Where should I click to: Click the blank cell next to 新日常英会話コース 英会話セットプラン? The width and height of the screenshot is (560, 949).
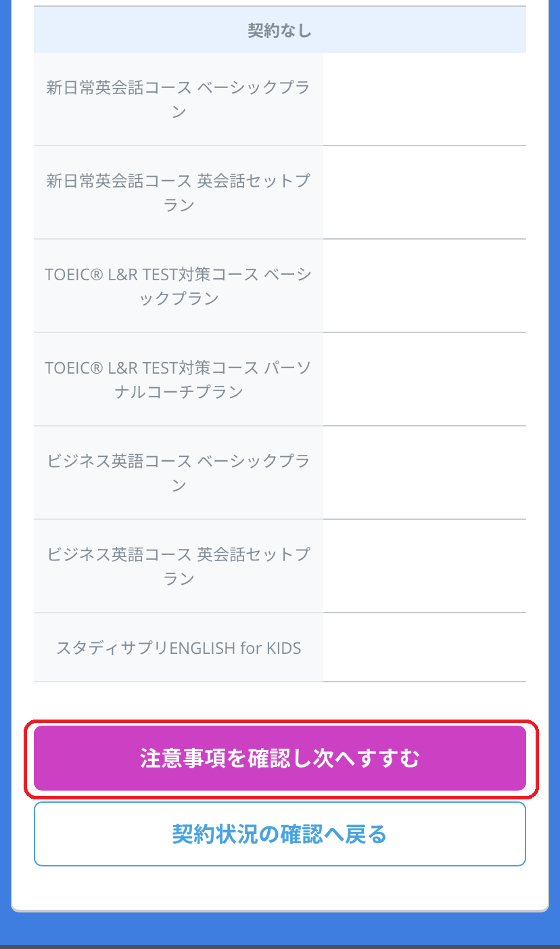coord(425,192)
